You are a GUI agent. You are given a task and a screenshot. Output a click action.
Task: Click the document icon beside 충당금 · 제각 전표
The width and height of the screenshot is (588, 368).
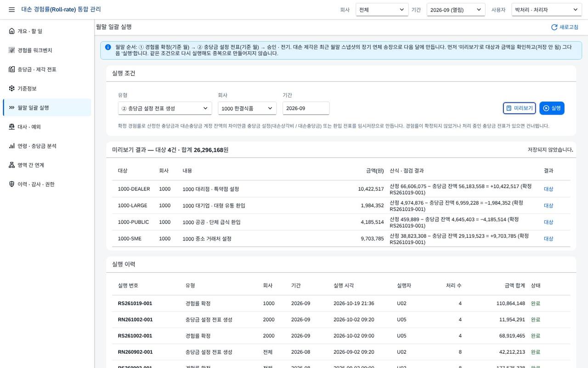coord(11,69)
